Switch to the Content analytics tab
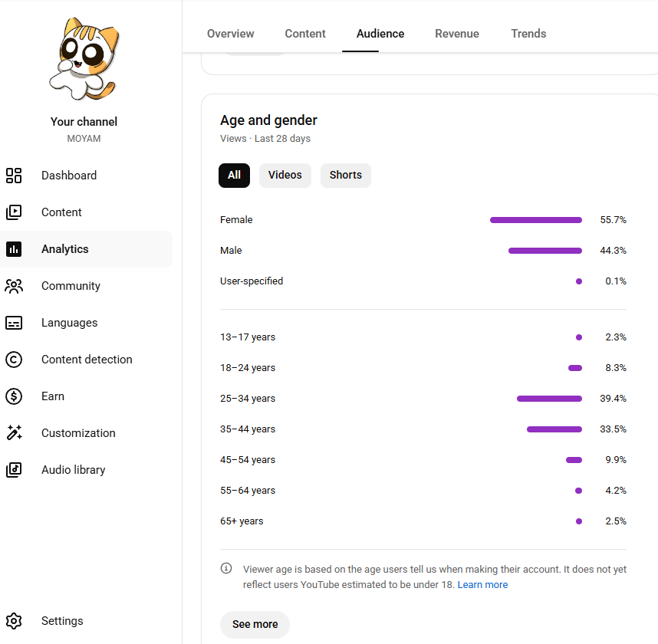The image size is (658, 644). coord(305,34)
